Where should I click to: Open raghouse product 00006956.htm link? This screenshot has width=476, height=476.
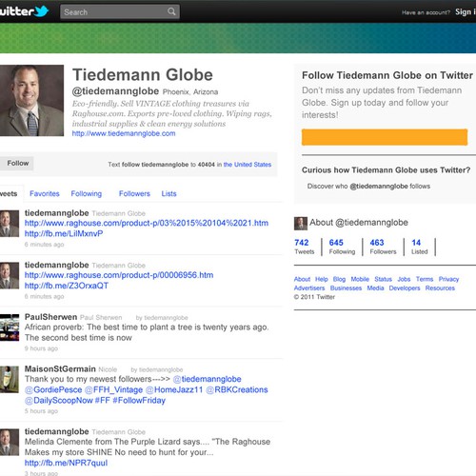(x=119, y=275)
